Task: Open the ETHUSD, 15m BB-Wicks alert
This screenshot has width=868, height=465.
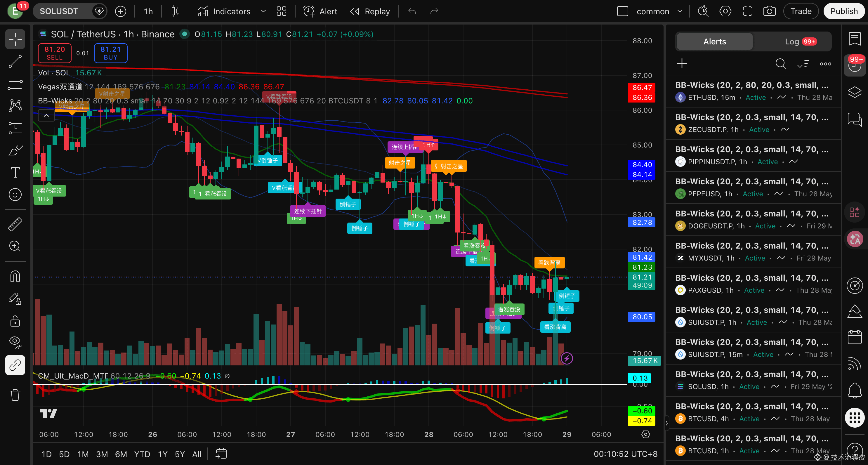Action: click(754, 91)
